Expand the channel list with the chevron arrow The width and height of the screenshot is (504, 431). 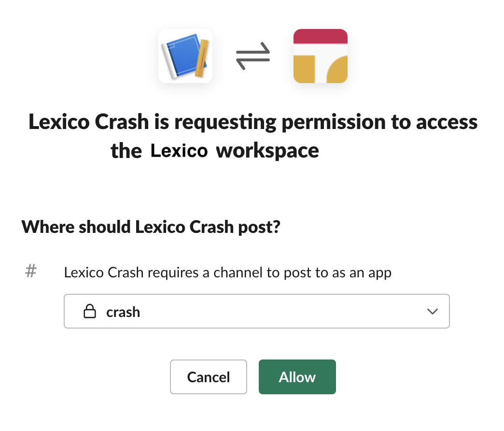point(433,312)
